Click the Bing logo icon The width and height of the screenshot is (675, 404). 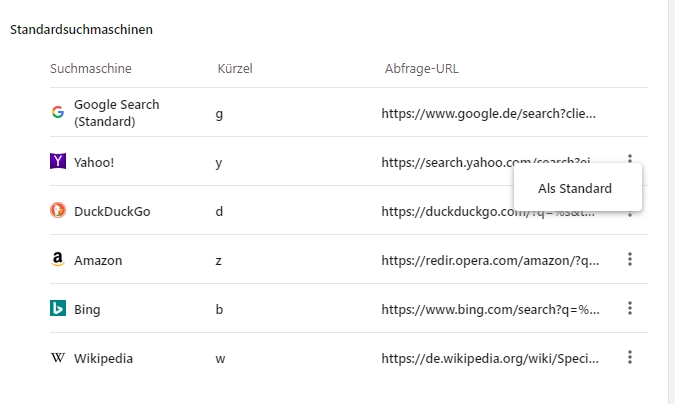(x=58, y=309)
